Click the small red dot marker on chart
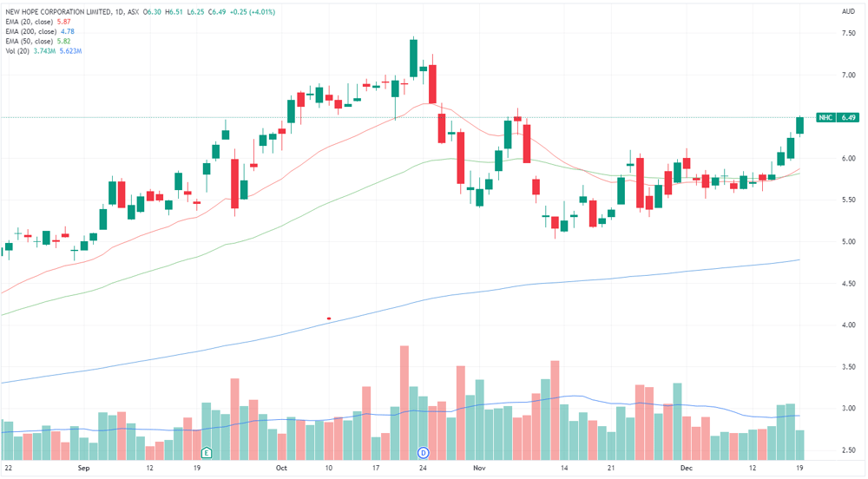Viewport: 868px width, 479px height. 329,318
